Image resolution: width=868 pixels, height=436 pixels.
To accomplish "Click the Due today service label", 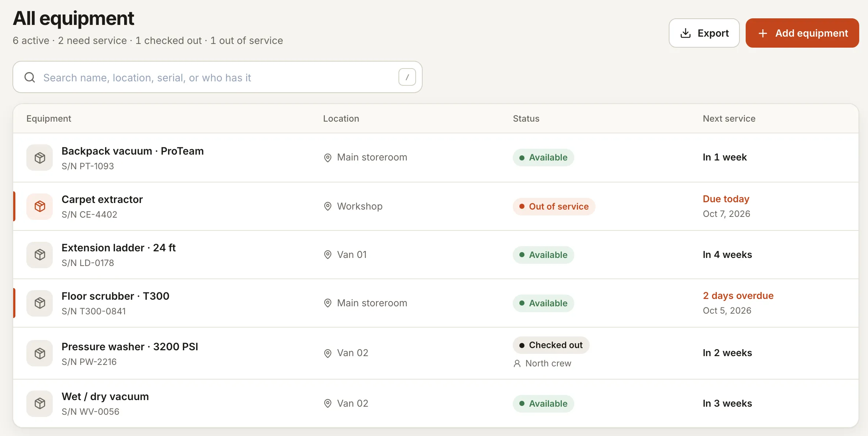I will pos(726,199).
